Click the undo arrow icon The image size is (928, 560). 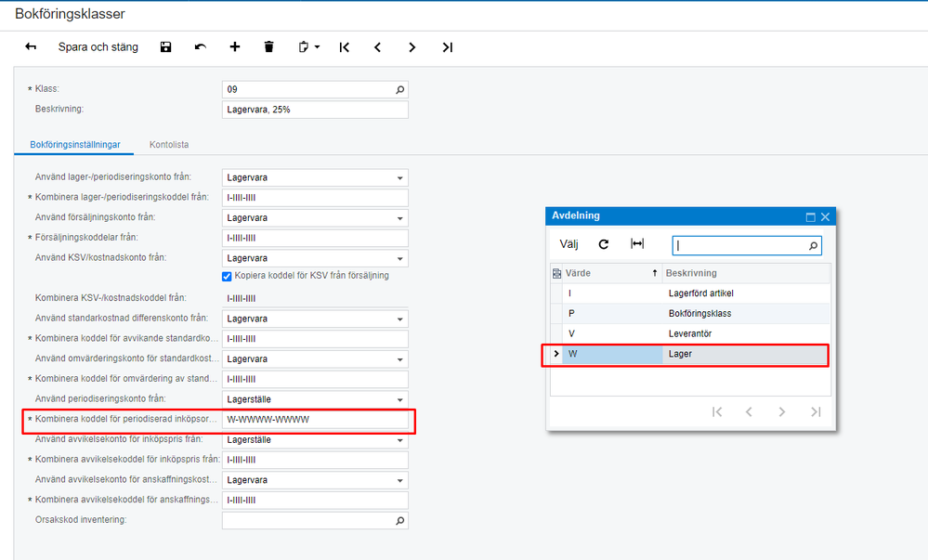tap(201, 47)
